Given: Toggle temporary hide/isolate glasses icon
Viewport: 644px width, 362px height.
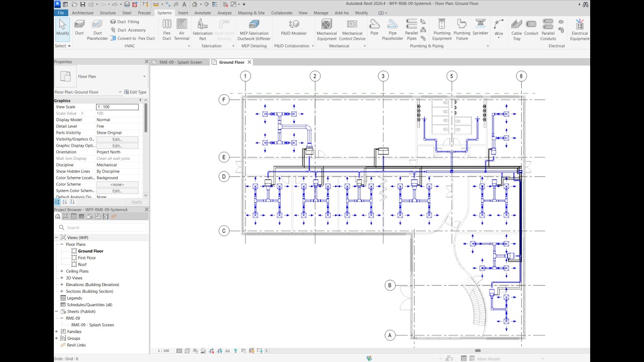Looking at the screenshot, I should click(227, 351).
